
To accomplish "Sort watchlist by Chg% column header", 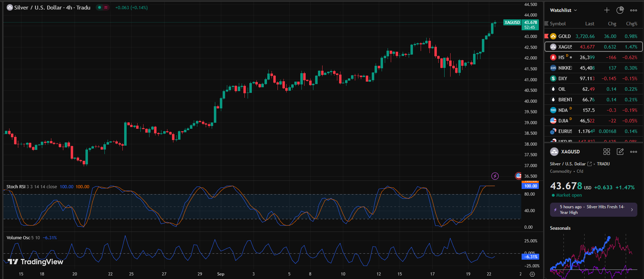I will click(631, 24).
